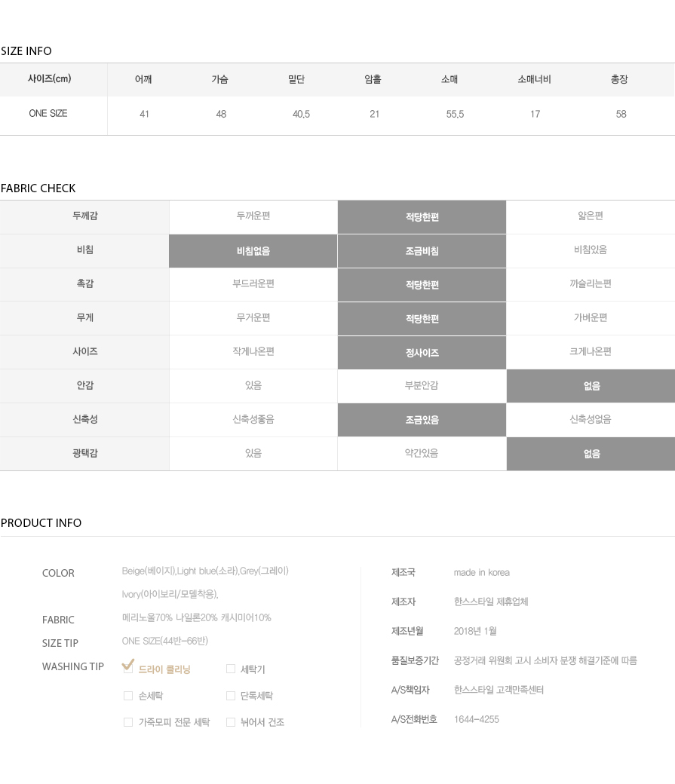Click the ONE SIZE(44반~66반) size tip
Image resolution: width=675 pixels, height=784 pixels.
164,641
